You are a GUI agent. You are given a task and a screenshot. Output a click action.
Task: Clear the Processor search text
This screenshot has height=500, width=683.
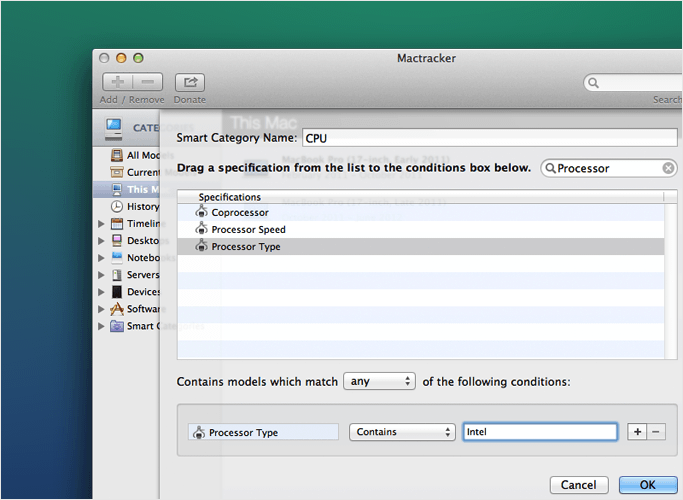tap(668, 168)
